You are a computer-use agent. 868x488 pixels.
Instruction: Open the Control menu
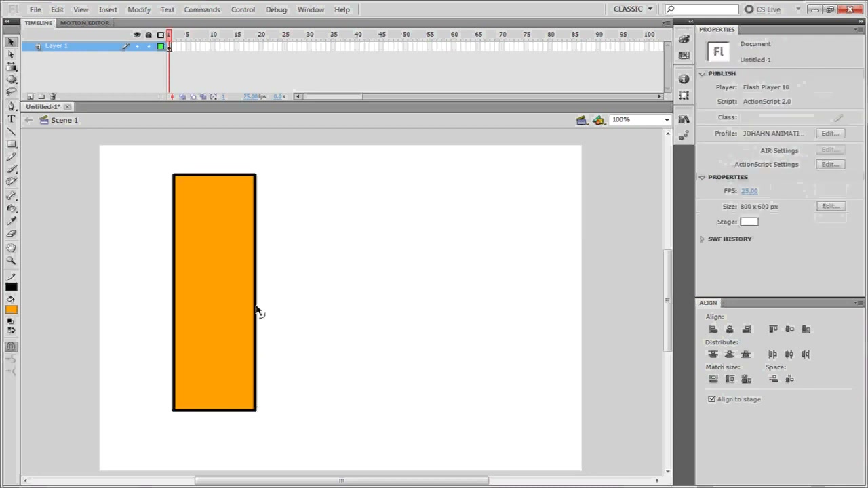[x=243, y=9]
